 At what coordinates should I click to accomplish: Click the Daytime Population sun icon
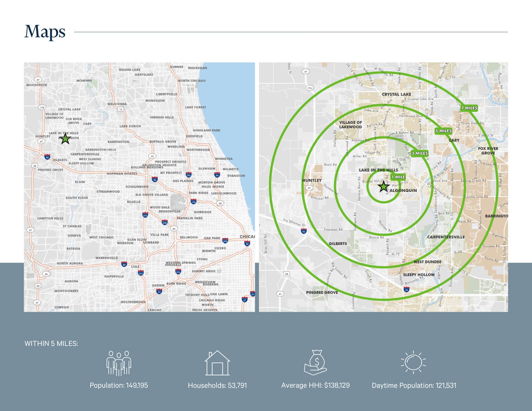coord(413,362)
